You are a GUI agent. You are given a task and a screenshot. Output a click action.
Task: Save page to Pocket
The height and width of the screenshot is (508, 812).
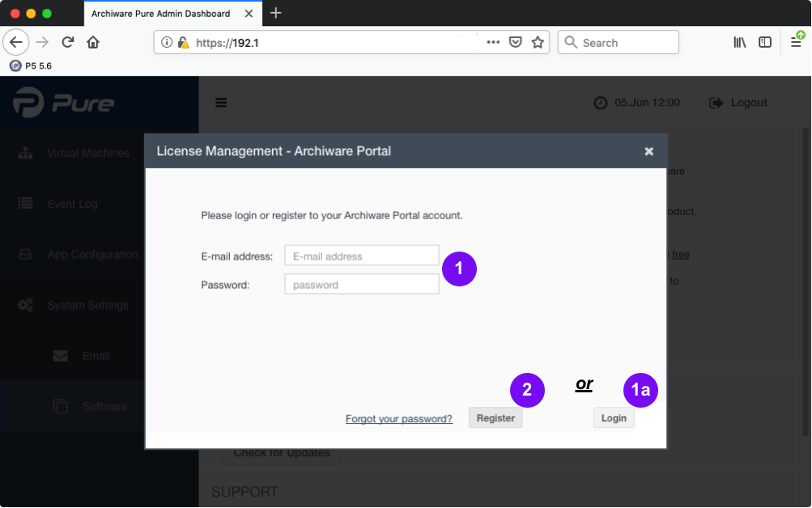point(515,42)
